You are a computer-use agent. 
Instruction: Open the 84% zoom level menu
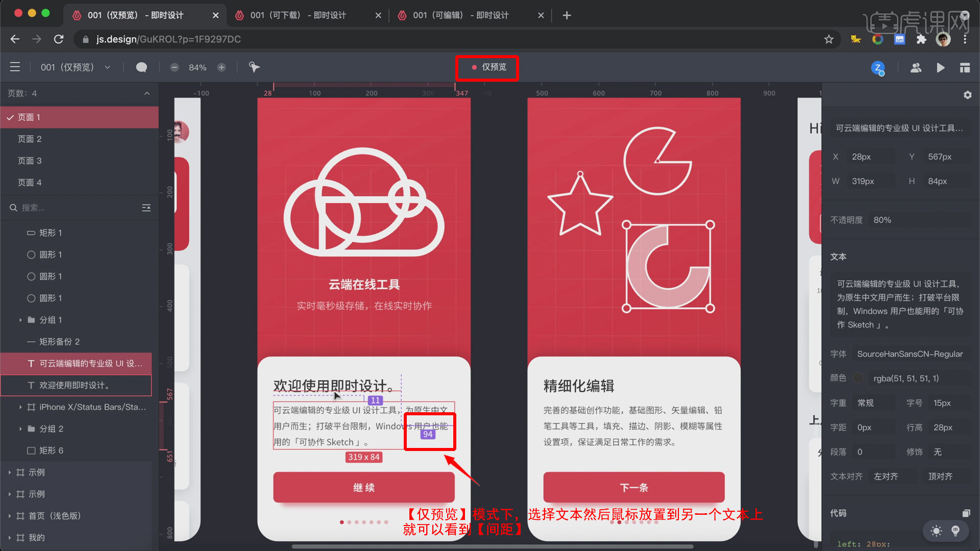point(198,67)
